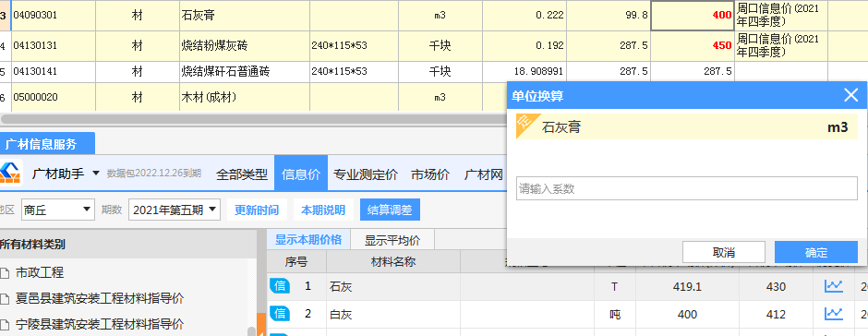
Task: Click the code cell 04090301
Action: (x=54, y=16)
